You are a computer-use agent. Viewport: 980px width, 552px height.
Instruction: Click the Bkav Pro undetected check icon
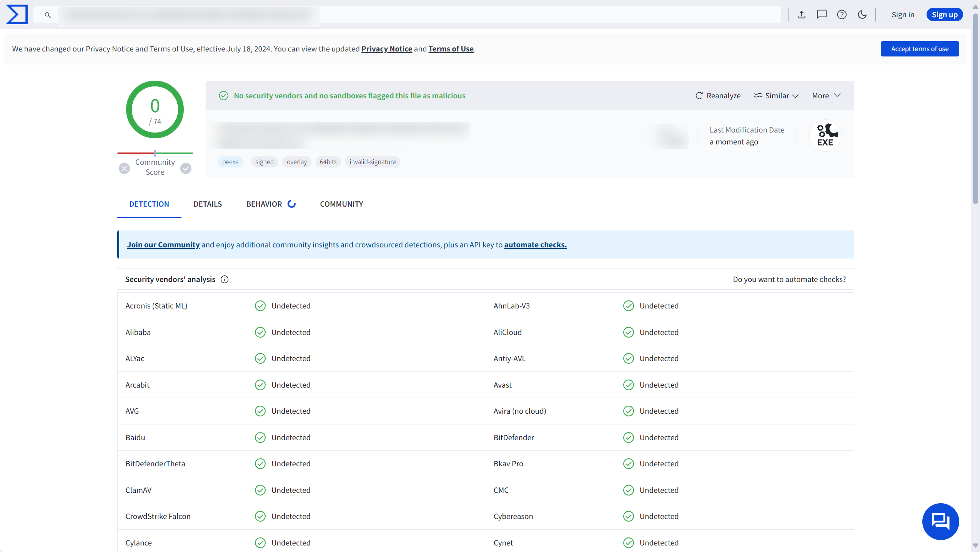coord(629,464)
